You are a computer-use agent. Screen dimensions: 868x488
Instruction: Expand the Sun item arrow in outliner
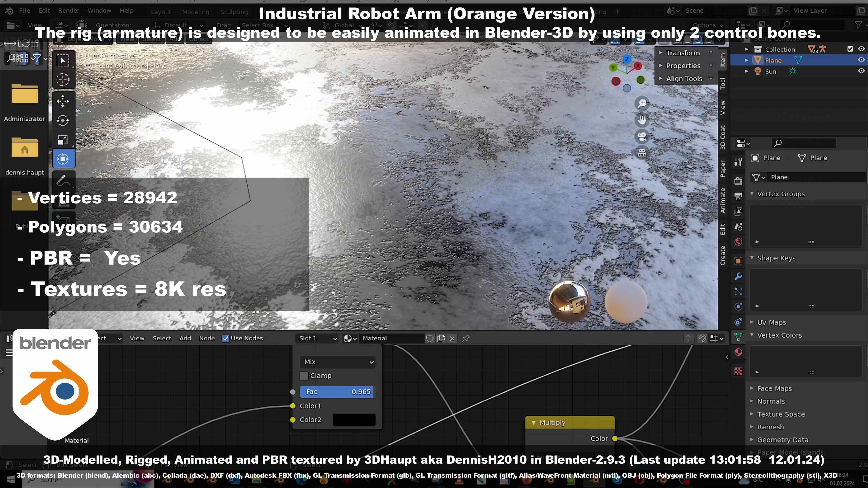(x=747, y=71)
